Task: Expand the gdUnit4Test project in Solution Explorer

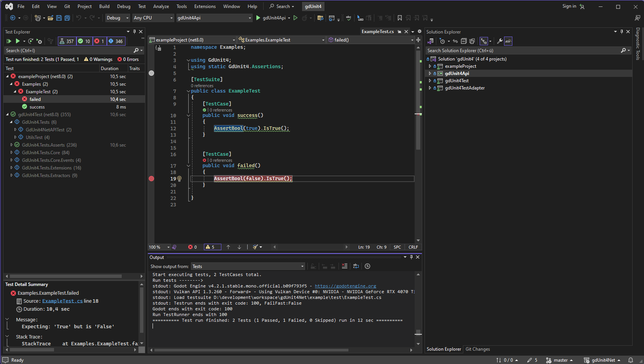Action: point(430,81)
